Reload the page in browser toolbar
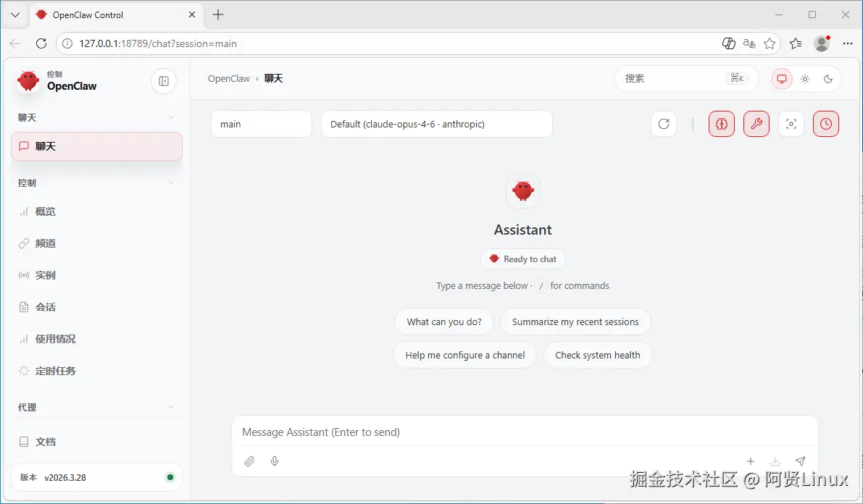 41,43
